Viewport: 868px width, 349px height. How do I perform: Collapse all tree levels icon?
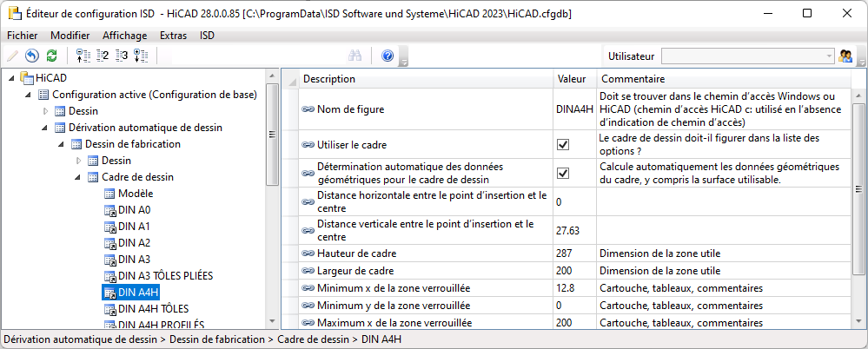[x=83, y=56]
